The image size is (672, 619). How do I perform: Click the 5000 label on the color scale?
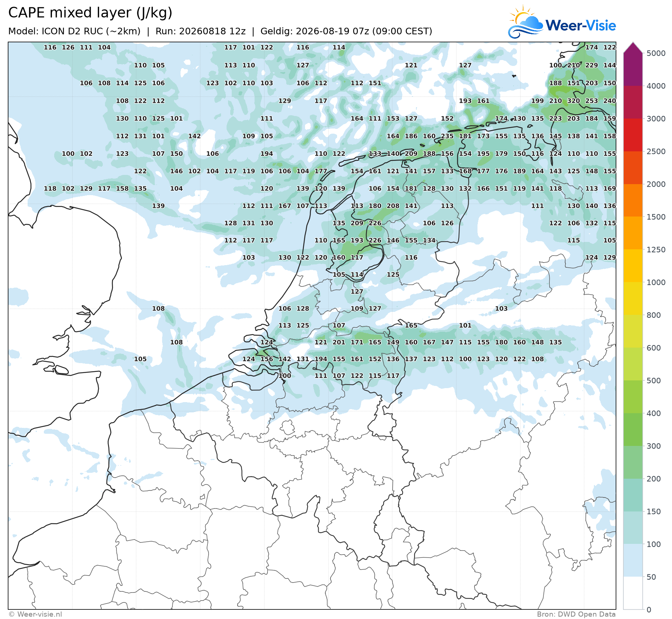pos(656,53)
